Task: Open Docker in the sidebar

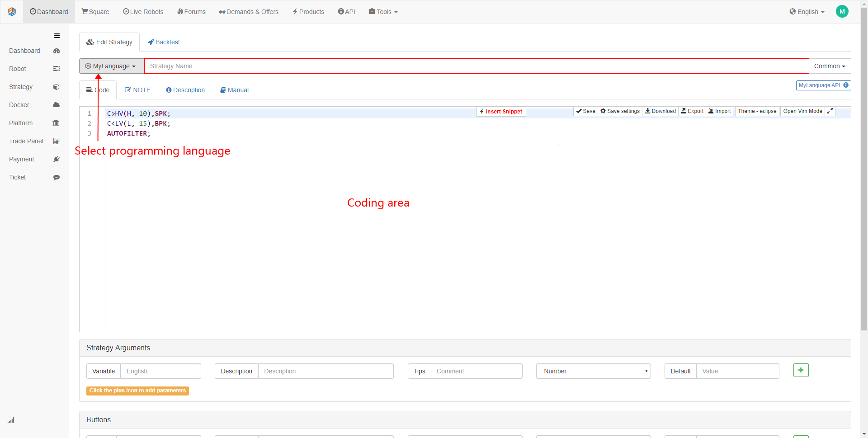Action: click(19, 105)
